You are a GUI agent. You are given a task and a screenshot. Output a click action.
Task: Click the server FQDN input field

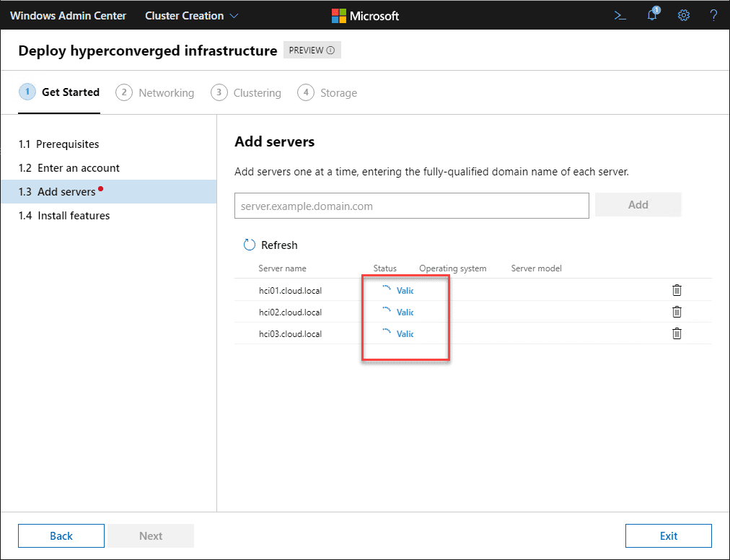[x=411, y=206]
